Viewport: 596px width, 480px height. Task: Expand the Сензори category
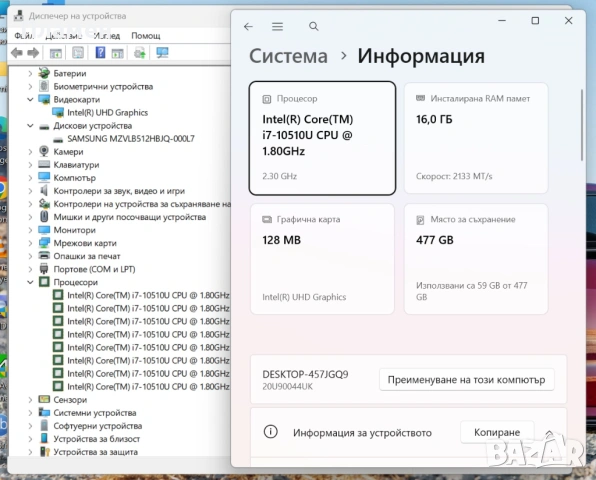click(x=30, y=399)
